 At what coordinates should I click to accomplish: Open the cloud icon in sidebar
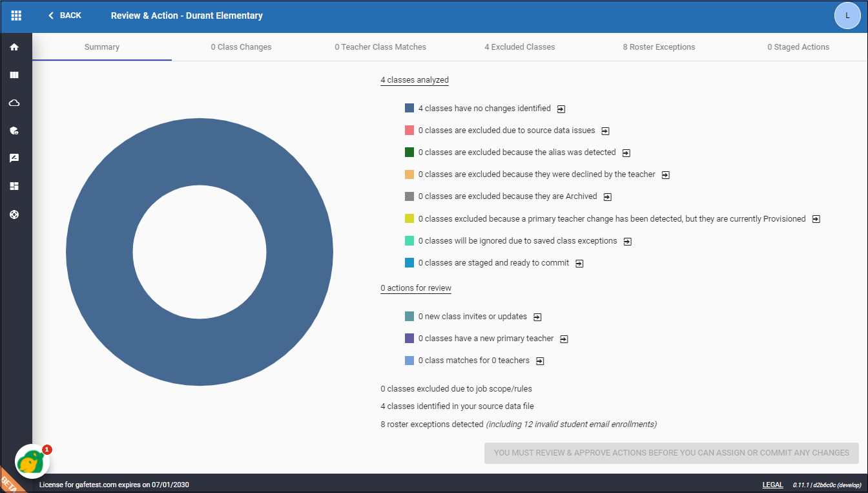tap(14, 103)
